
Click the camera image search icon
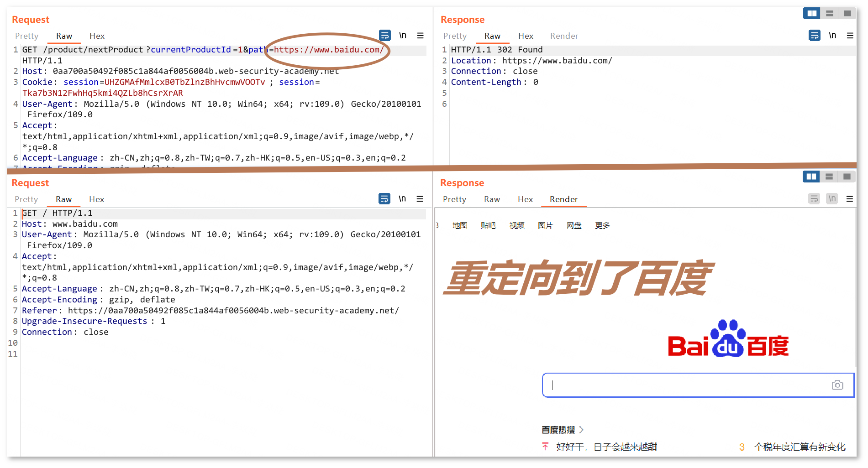click(x=837, y=385)
